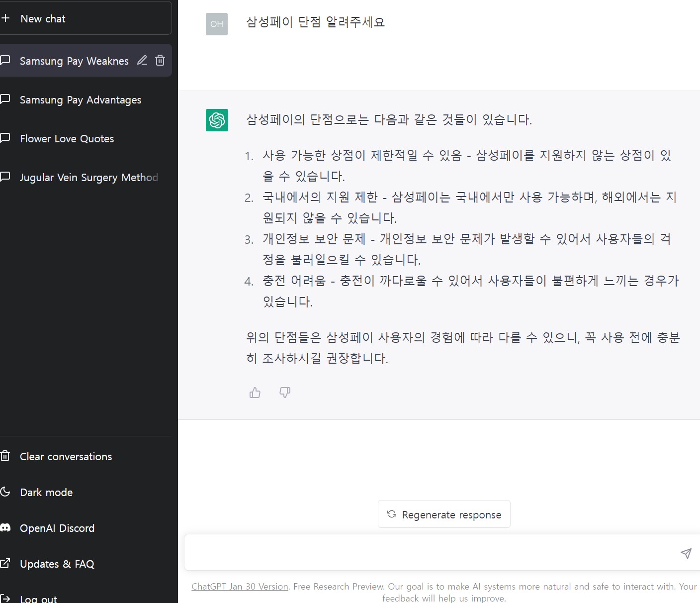Select Clear conversations in the sidebar

(x=86, y=456)
